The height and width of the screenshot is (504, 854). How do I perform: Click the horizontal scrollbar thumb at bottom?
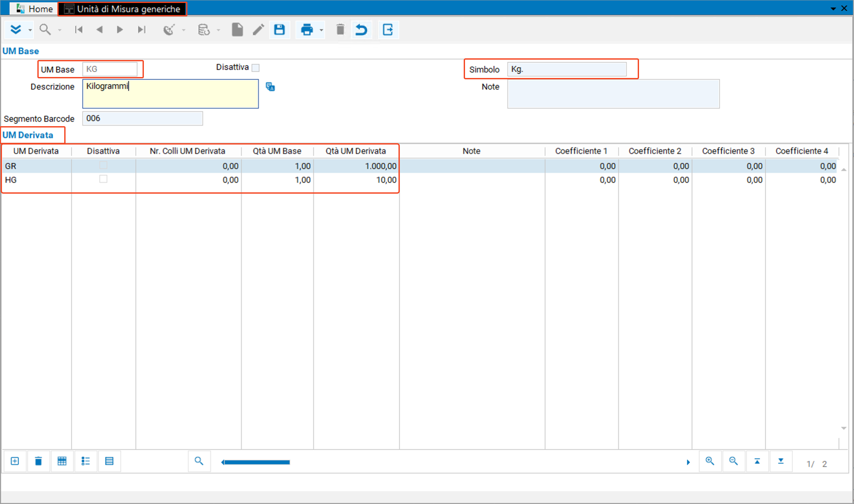click(257, 462)
